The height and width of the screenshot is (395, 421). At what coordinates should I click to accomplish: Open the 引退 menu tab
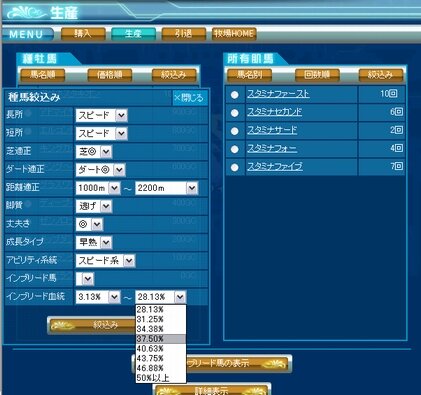(x=184, y=34)
